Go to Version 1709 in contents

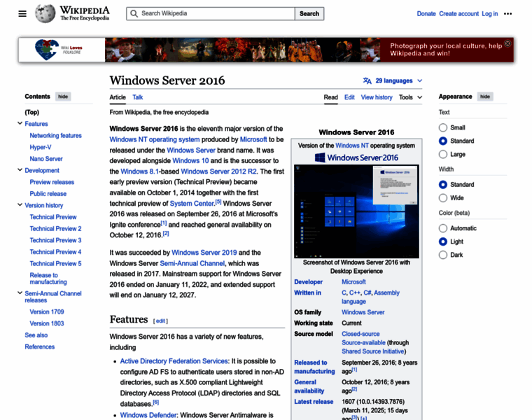pos(47,311)
